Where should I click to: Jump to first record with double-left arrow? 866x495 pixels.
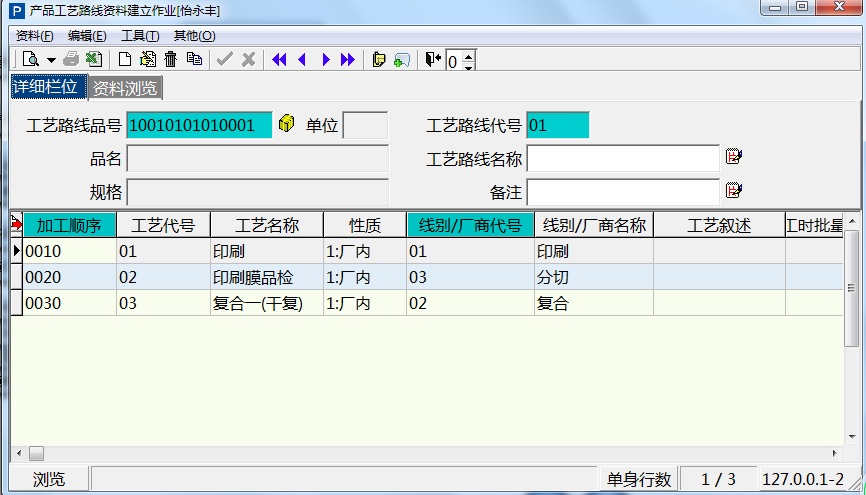pyautogui.click(x=279, y=59)
